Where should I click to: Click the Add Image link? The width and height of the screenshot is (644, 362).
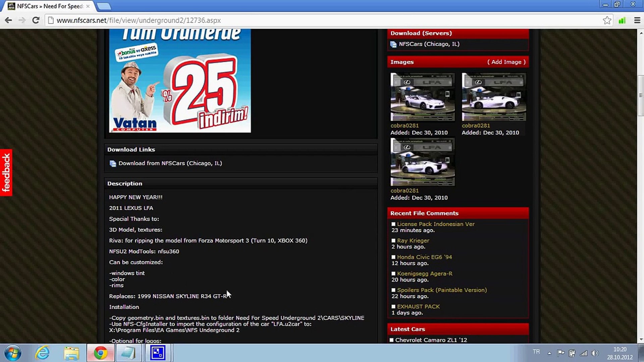click(x=506, y=62)
